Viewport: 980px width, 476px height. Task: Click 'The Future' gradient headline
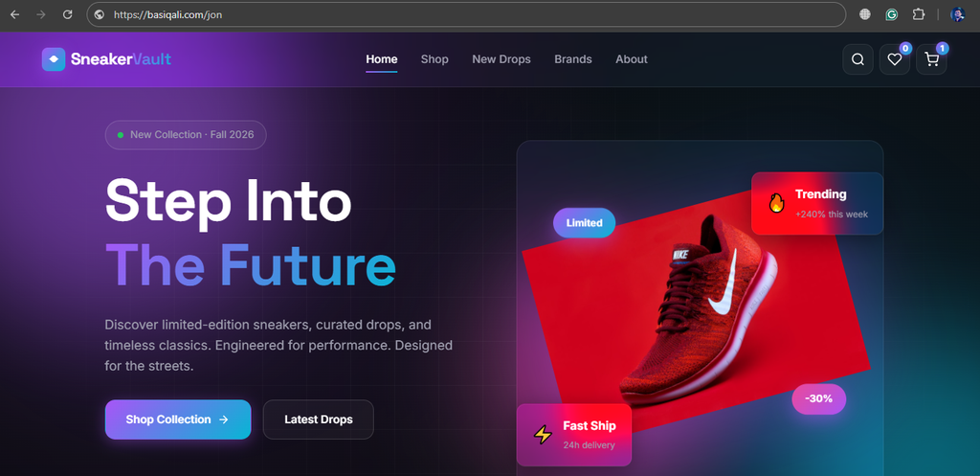pos(250,263)
